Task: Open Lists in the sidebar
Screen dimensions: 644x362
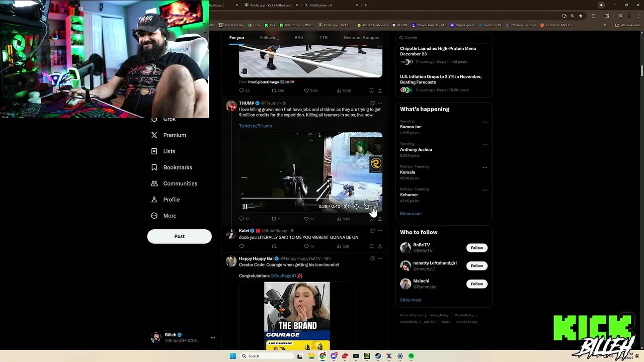Action: (x=164, y=151)
